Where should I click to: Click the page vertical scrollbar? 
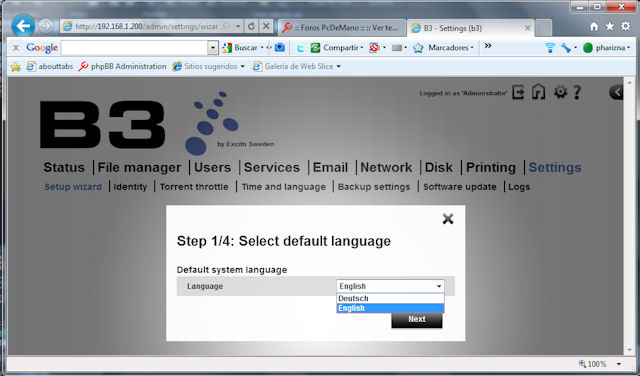[x=629, y=216]
